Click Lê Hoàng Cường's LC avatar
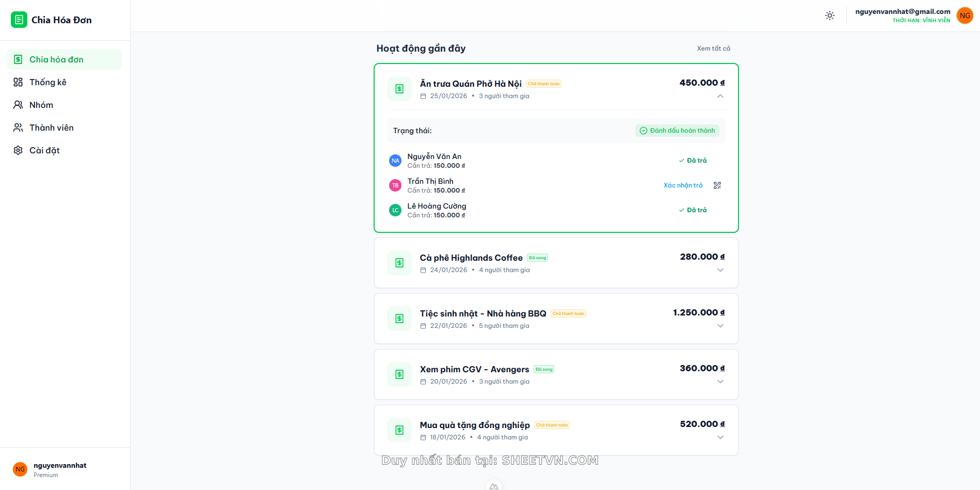The image size is (980, 490). coord(395,210)
